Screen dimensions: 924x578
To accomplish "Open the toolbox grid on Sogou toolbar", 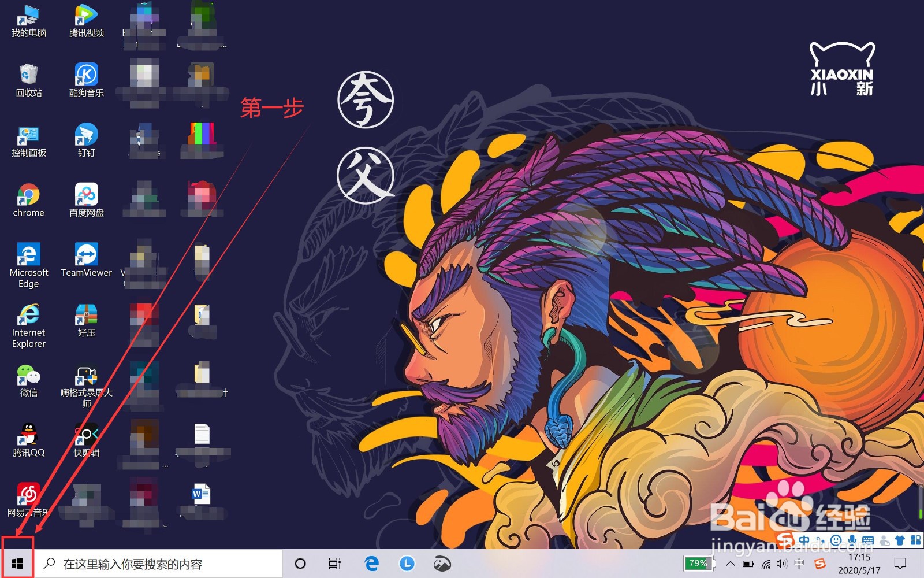I will [x=915, y=540].
